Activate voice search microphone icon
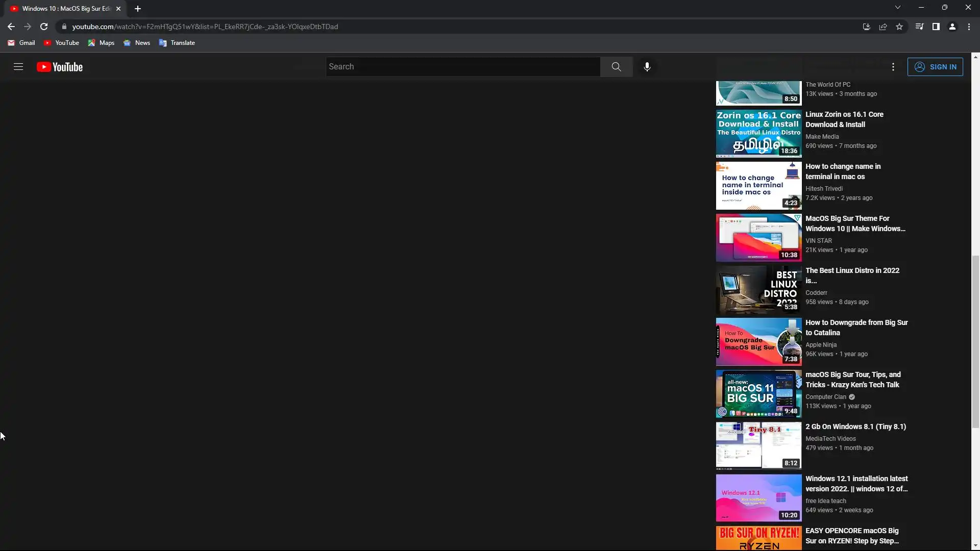 pos(647,67)
